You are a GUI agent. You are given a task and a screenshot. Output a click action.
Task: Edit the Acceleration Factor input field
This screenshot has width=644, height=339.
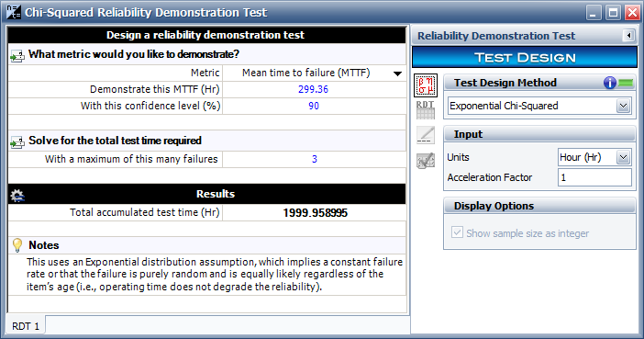594,177
